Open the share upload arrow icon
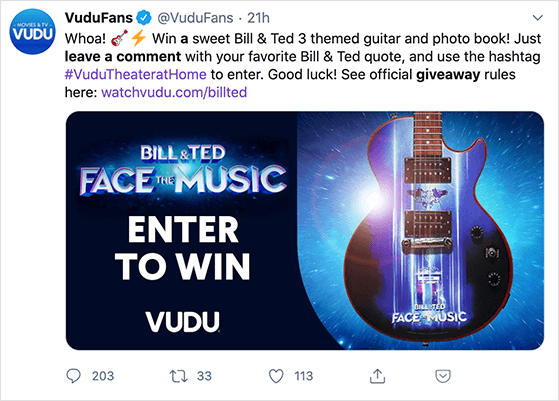 coord(378,376)
